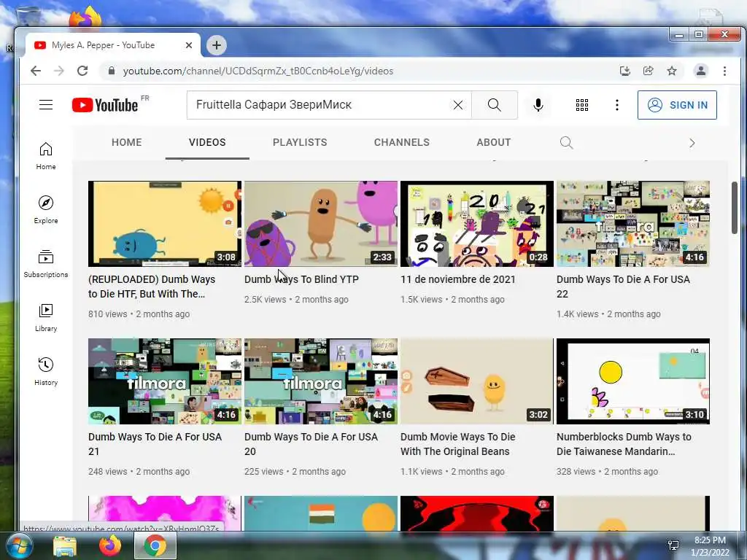
Task: Play the A For USA 21 thumbnail
Action: pos(165,381)
